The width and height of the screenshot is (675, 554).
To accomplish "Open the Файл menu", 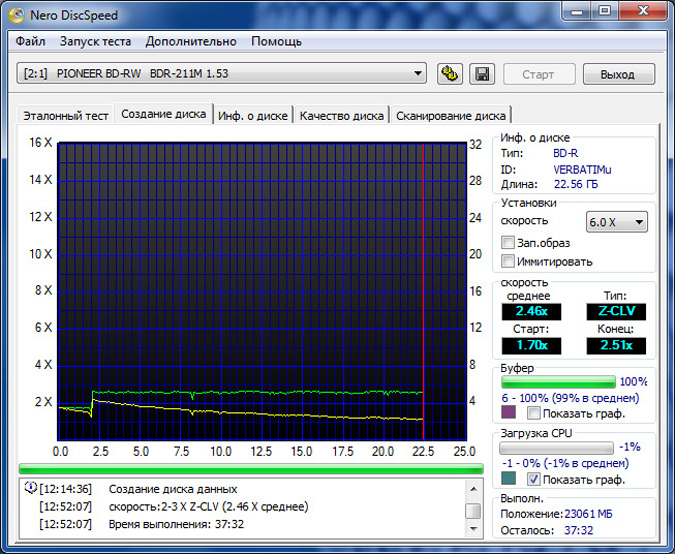I will click(30, 41).
